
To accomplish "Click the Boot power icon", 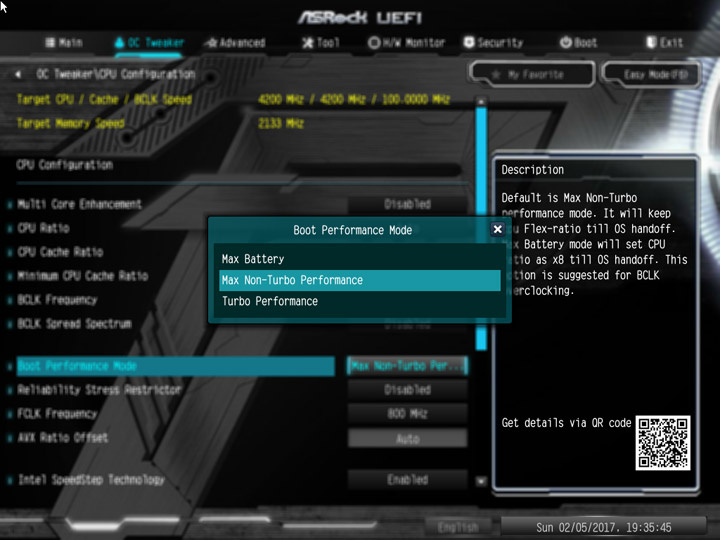I will (x=565, y=42).
